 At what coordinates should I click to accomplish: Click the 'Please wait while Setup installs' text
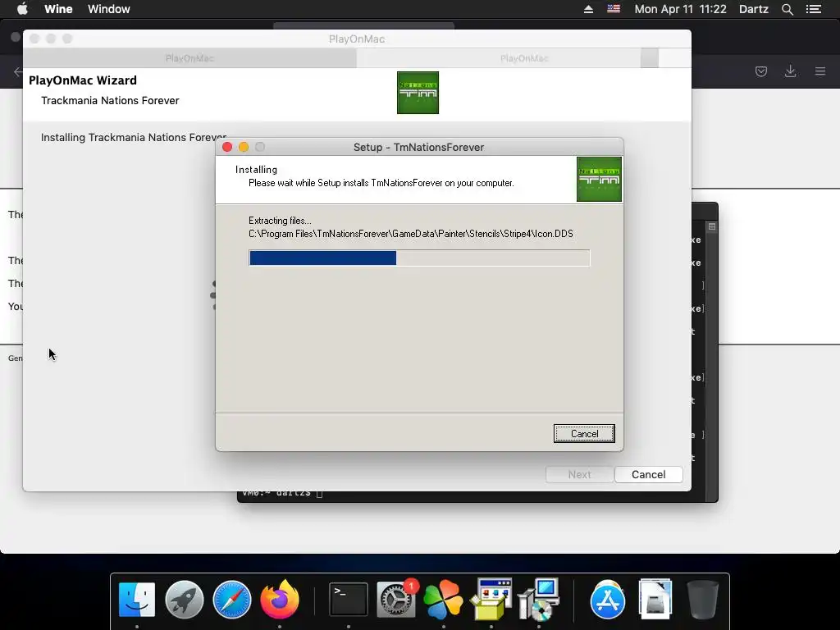381,183
